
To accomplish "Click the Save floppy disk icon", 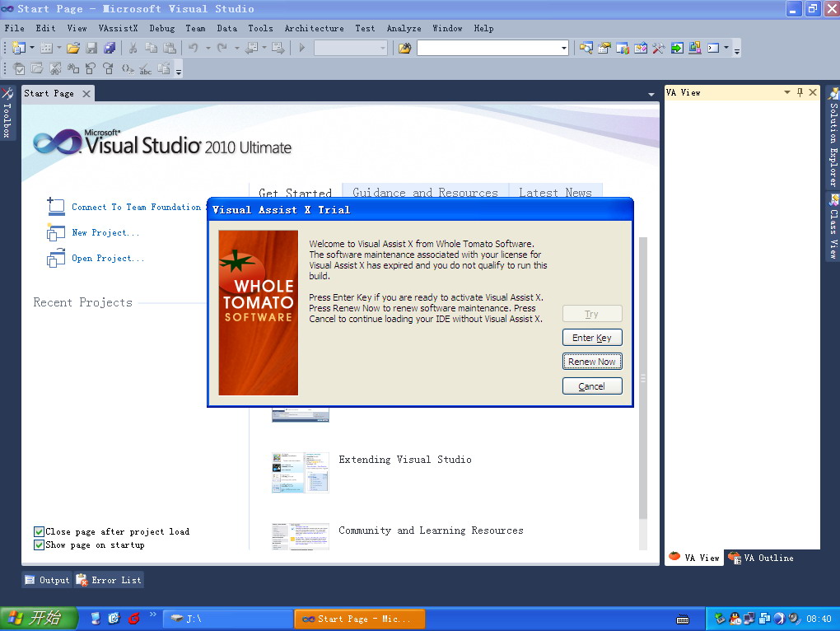I will 91,49.
